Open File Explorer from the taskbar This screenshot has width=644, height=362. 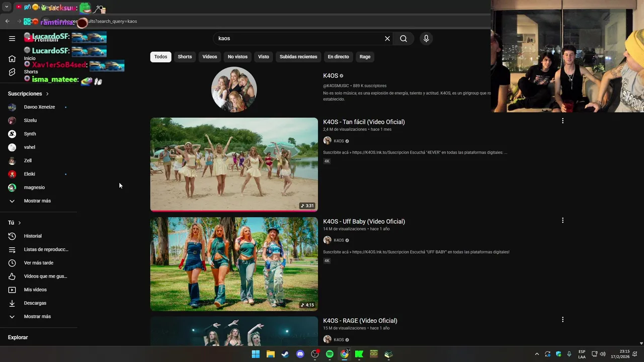(x=271, y=354)
